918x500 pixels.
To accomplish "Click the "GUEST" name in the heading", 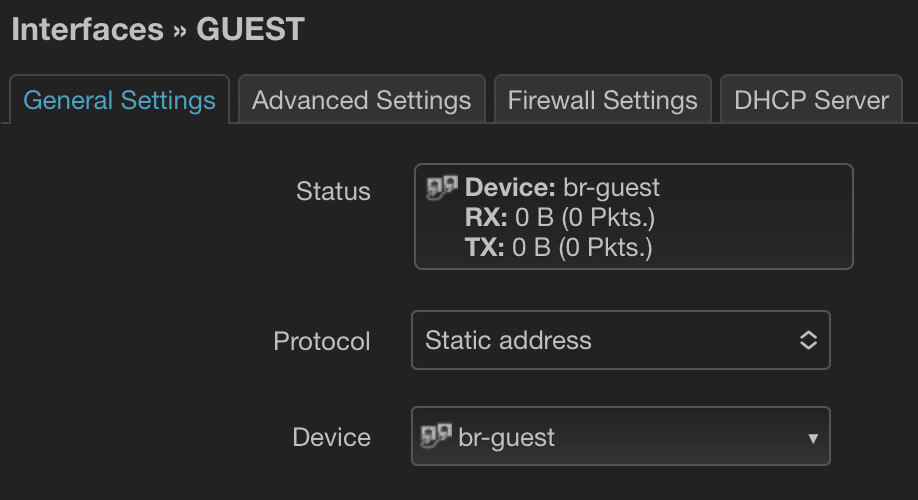I will tap(250, 29).
